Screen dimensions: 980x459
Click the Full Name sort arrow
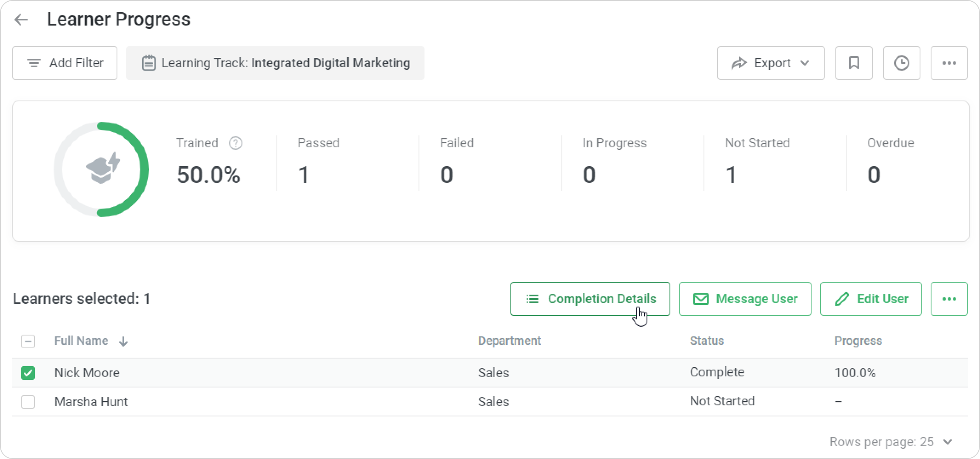[x=123, y=341]
